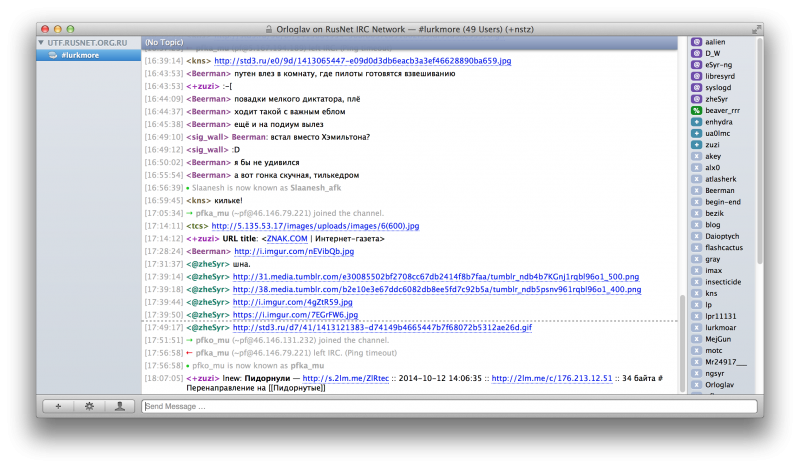This screenshot has width=800, height=468.
Task: Open the s.2lm.me/ZlRtec link
Action: click(x=345, y=379)
